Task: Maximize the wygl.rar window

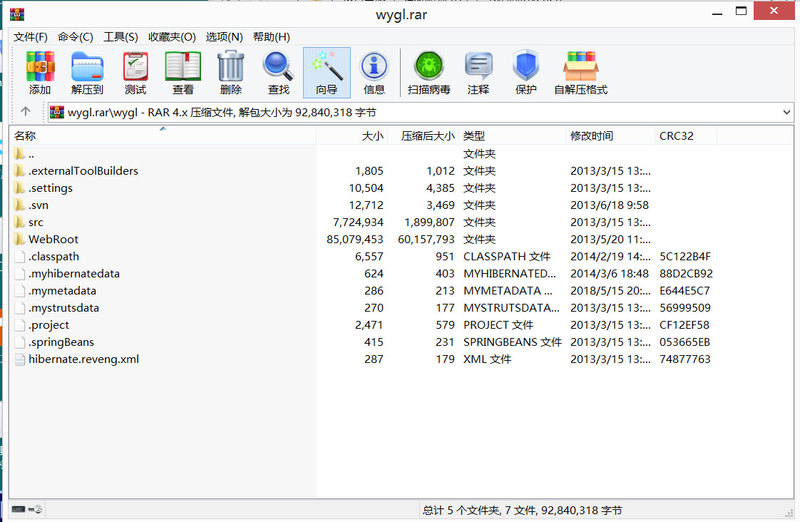Action: click(741, 11)
